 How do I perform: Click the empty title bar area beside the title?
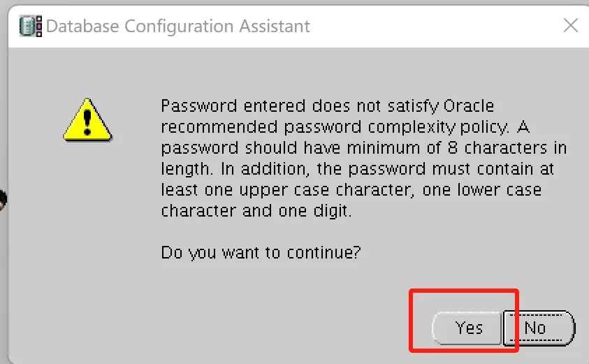(433, 27)
